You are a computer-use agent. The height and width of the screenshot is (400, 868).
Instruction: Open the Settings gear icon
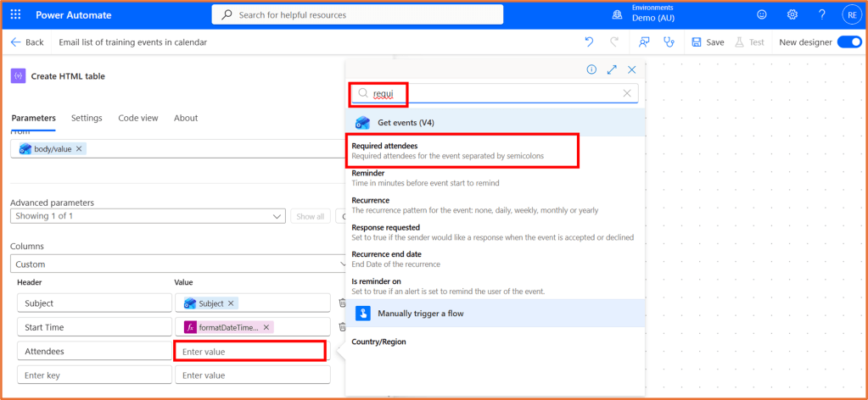pos(792,14)
